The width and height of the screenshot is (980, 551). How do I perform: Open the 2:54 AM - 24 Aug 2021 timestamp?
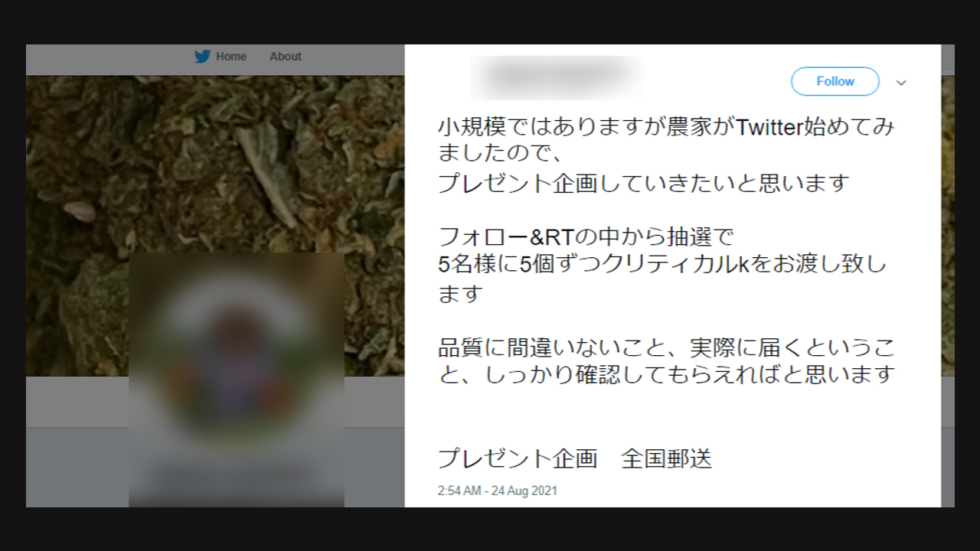tap(498, 491)
